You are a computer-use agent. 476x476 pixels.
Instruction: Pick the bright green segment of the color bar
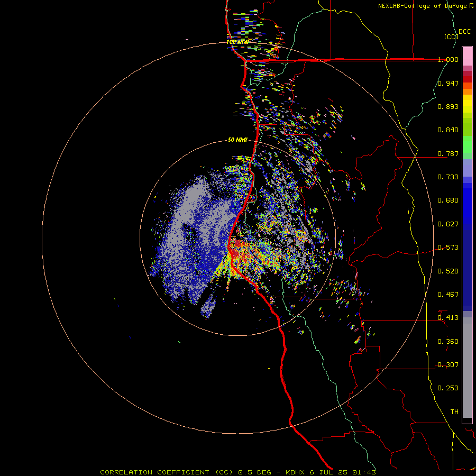click(467, 144)
